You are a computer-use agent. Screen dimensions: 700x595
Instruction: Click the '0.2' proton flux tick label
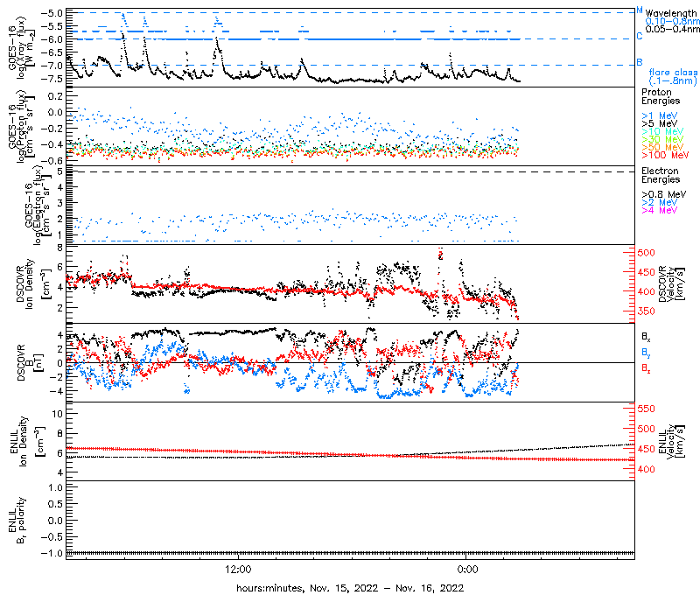pos(55,96)
